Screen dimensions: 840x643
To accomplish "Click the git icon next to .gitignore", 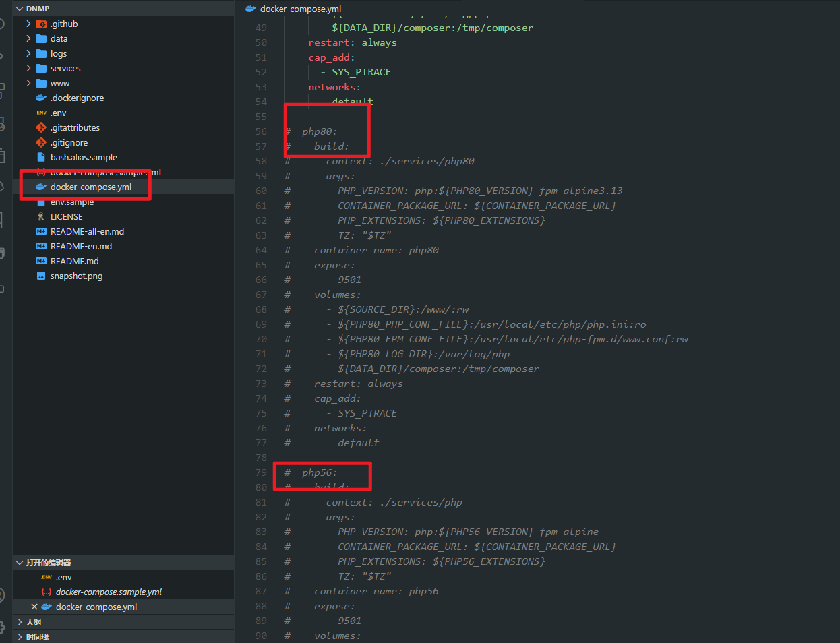I will (40, 142).
